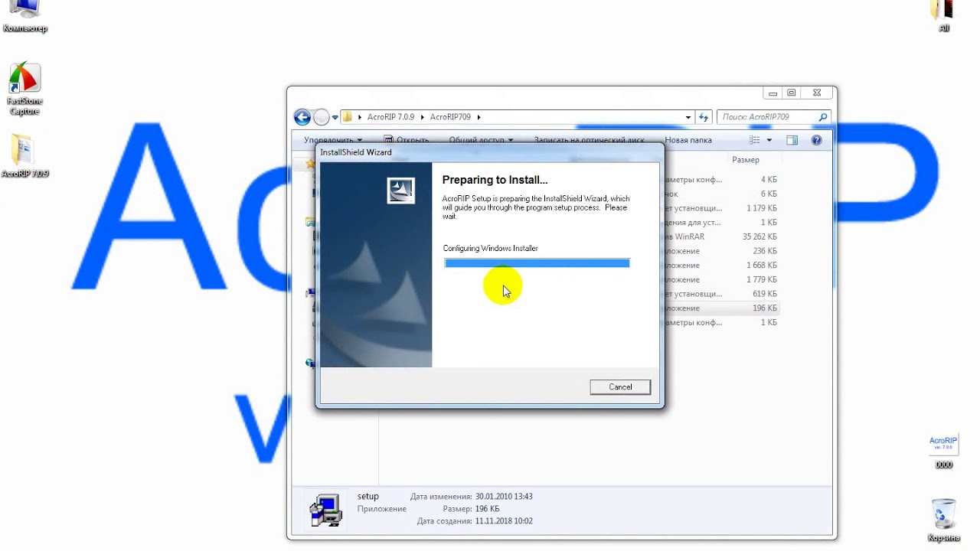Select the application row sized 1 779 КБ
Image resolution: width=980 pixels, height=551 pixels.
(721, 279)
